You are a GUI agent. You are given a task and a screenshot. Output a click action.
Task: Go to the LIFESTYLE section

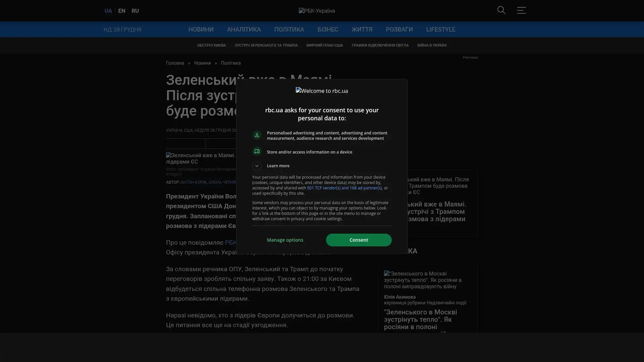pos(440,29)
